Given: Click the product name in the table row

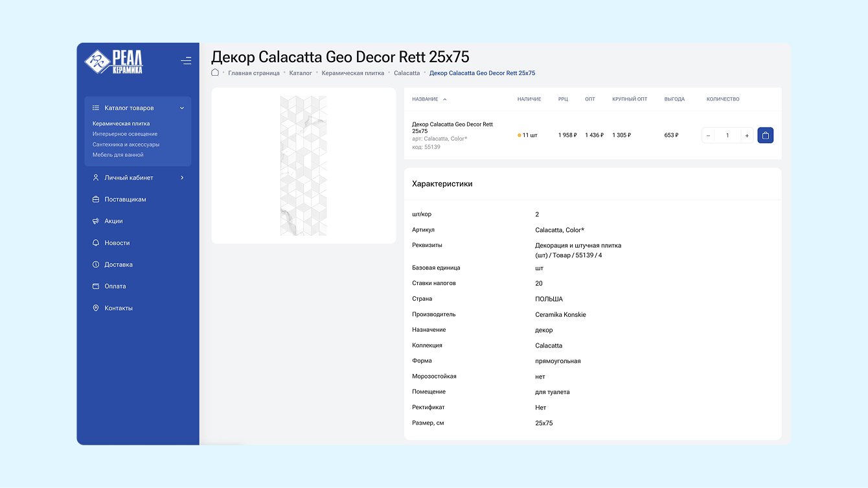Looking at the screenshot, I should click(x=452, y=128).
